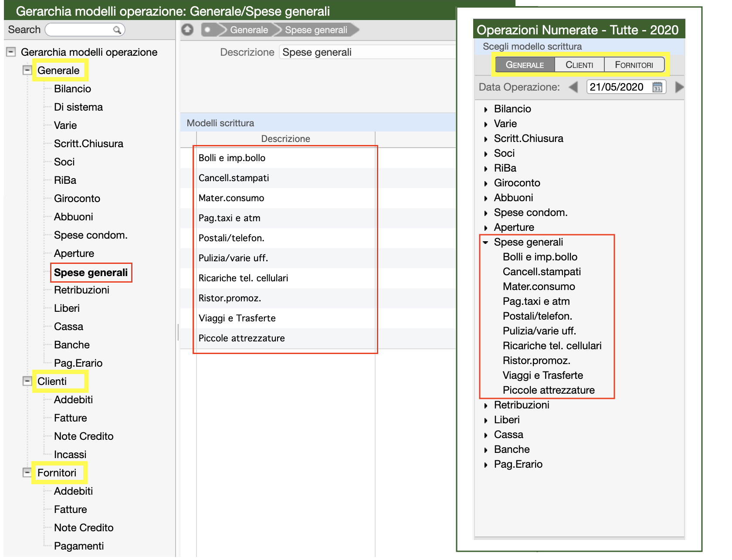The height and width of the screenshot is (560, 732).
Task: Select Incassi under Clienti in the tree
Action: coord(70,454)
